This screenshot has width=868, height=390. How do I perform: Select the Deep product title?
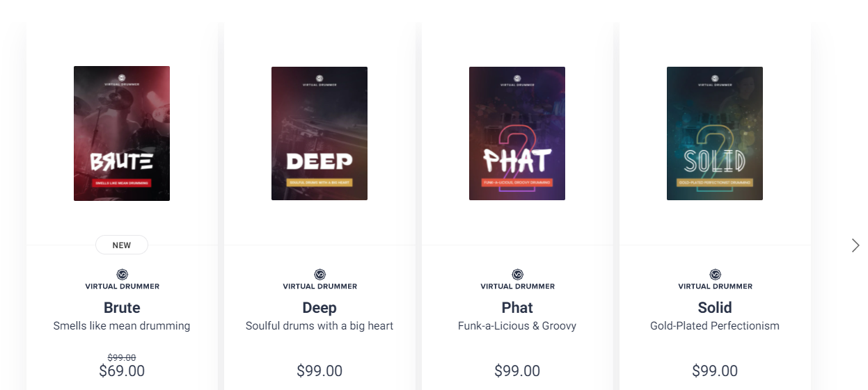coord(319,307)
